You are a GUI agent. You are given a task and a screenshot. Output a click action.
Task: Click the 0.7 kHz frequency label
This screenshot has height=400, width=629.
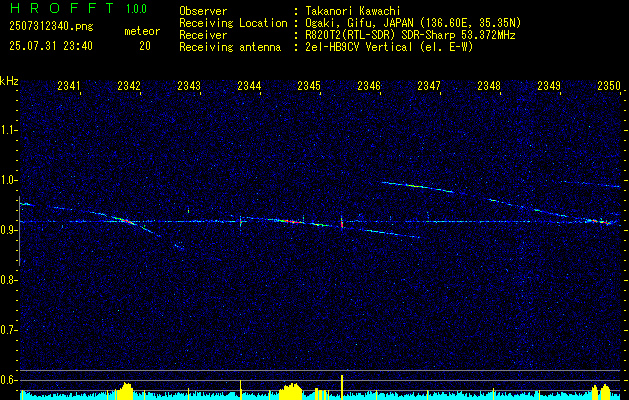pos(9,330)
